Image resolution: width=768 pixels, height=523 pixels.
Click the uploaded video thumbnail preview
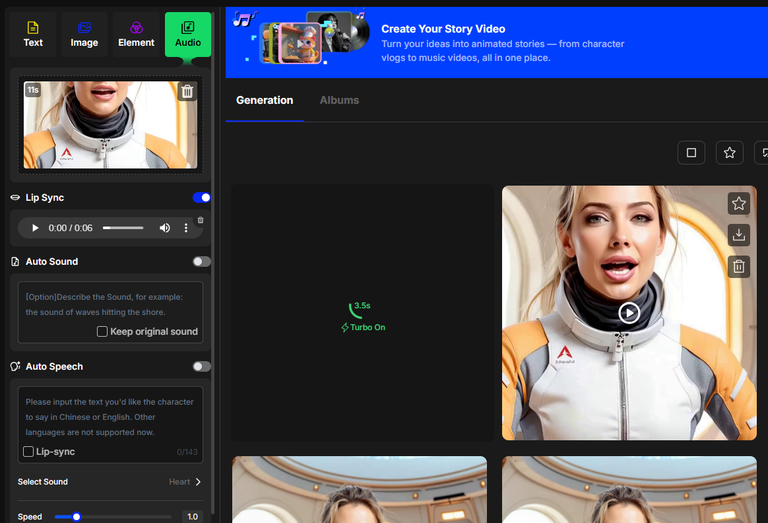tap(111, 125)
